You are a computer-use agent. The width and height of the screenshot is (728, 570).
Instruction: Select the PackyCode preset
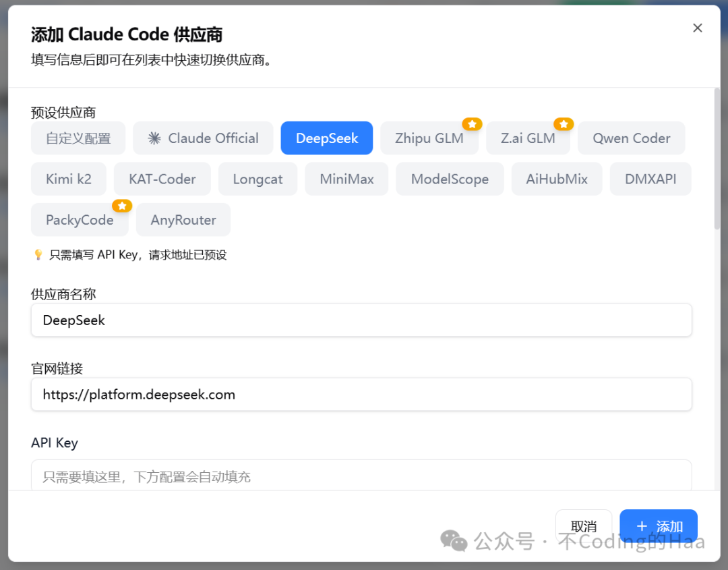[x=80, y=220]
